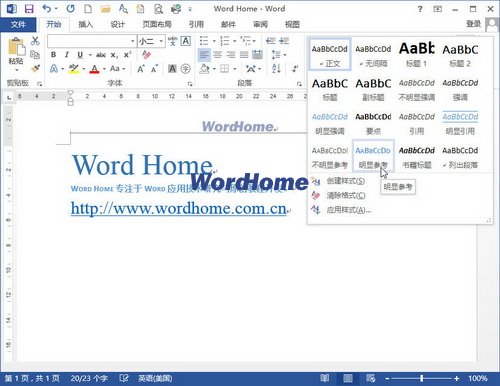Toggle subscript formatting
This screenshot has width=500, height=386.
click(x=114, y=55)
